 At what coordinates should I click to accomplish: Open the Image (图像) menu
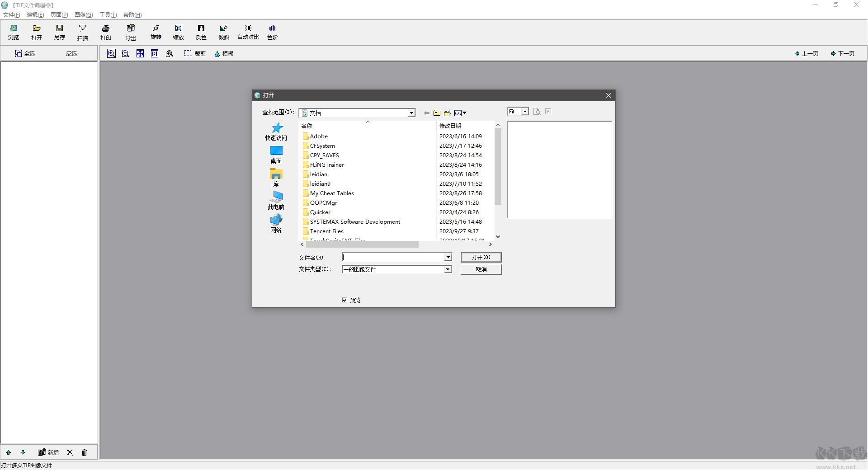click(x=83, y=15)
